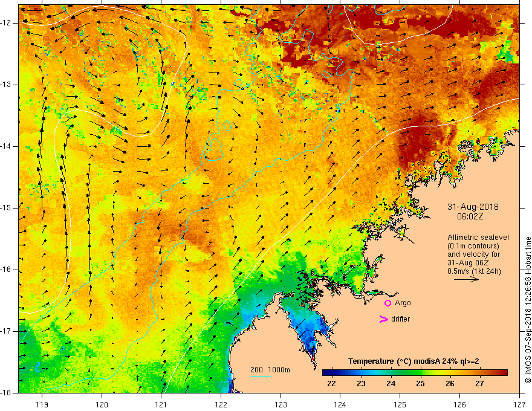The image size is (532, 411).
Task: Click longitude axis label '123'
Action: pyautogui.click(x=281, y=405)
